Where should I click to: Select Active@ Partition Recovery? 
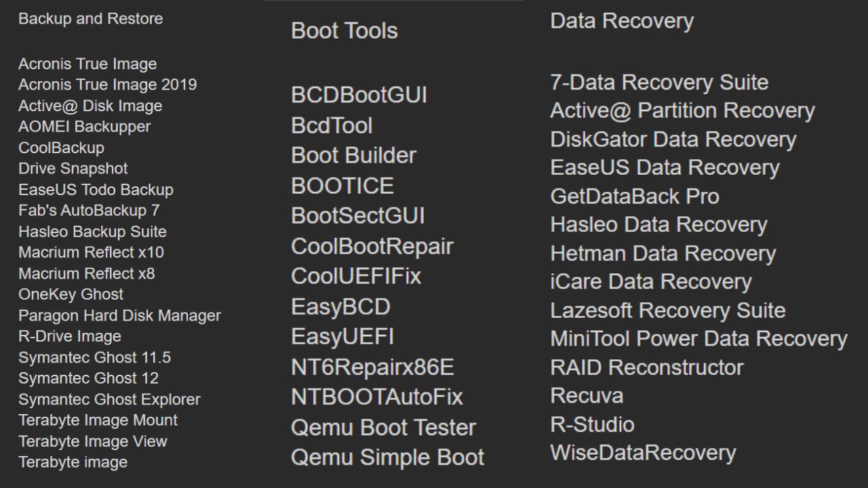[x=682, y=110]
